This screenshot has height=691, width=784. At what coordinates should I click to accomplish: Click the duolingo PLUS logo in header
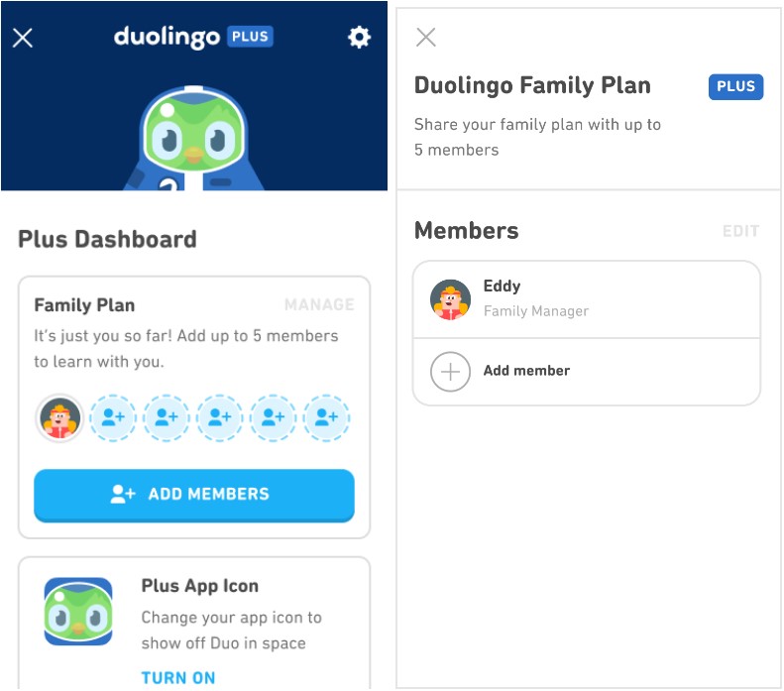click(x=193, y=37)
